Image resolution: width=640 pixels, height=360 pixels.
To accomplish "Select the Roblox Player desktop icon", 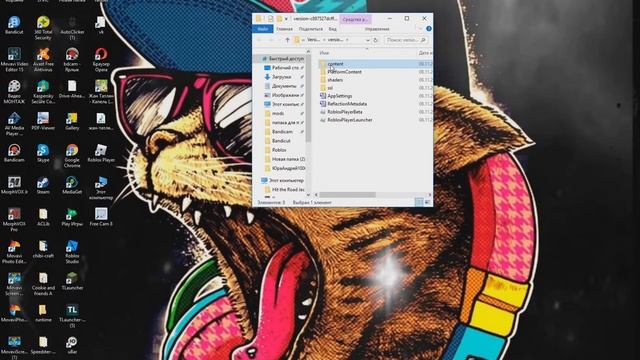I will point(101,153).
